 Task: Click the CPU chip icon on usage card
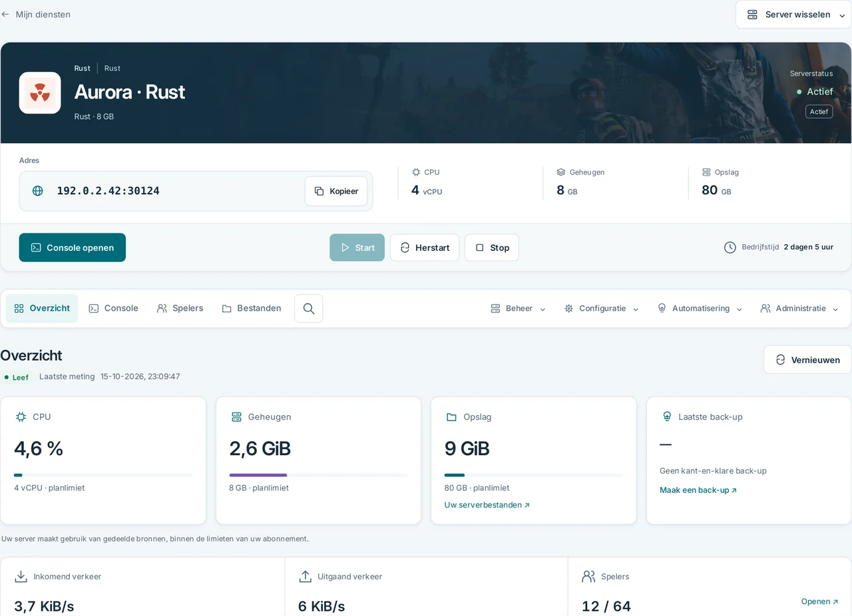21,417
